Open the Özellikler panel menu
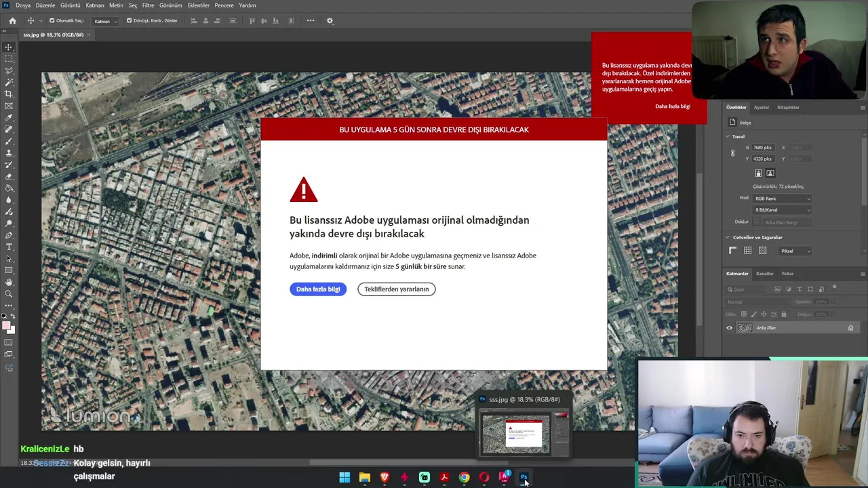The image size is (868, 488). [863, 107]
